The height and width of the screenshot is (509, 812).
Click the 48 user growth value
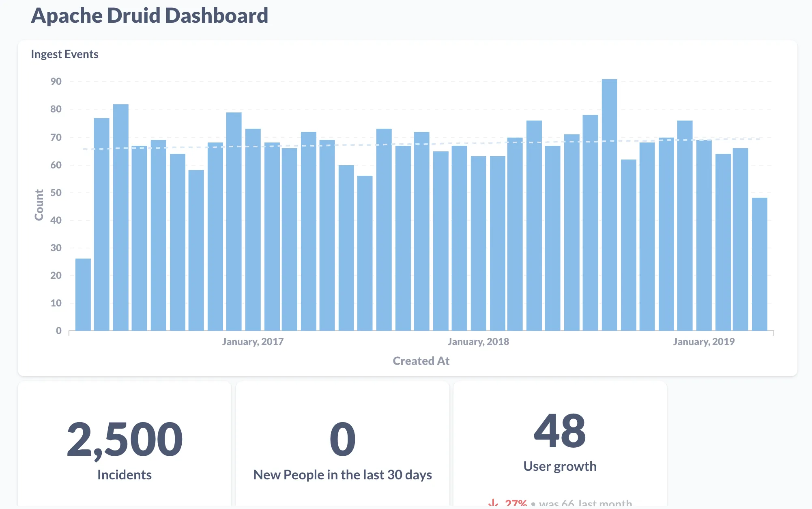[560, 431]
